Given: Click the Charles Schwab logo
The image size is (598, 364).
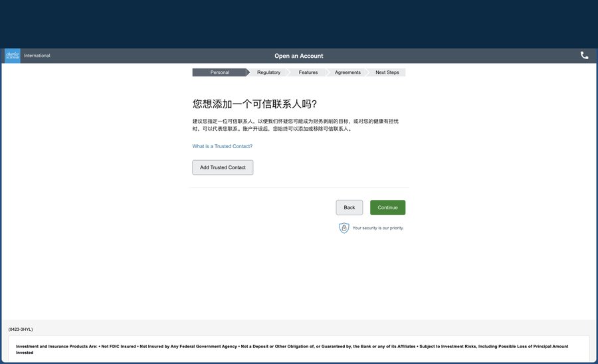Looking at the screenshot, I should [13, 56].
